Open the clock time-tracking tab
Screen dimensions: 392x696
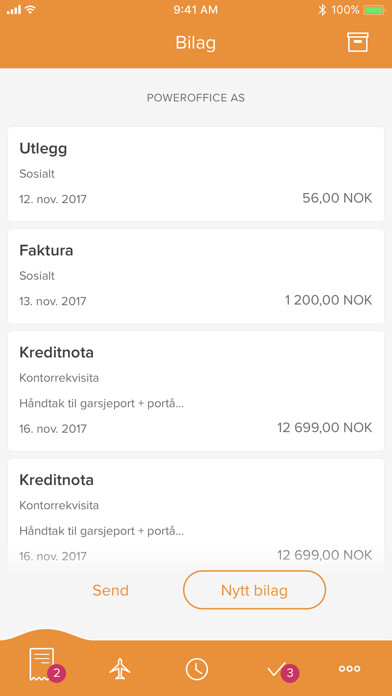tap(197, 669)
